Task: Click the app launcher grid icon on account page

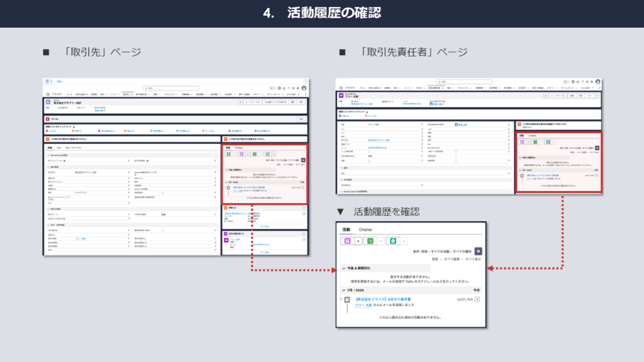Action: coord(48,94)
